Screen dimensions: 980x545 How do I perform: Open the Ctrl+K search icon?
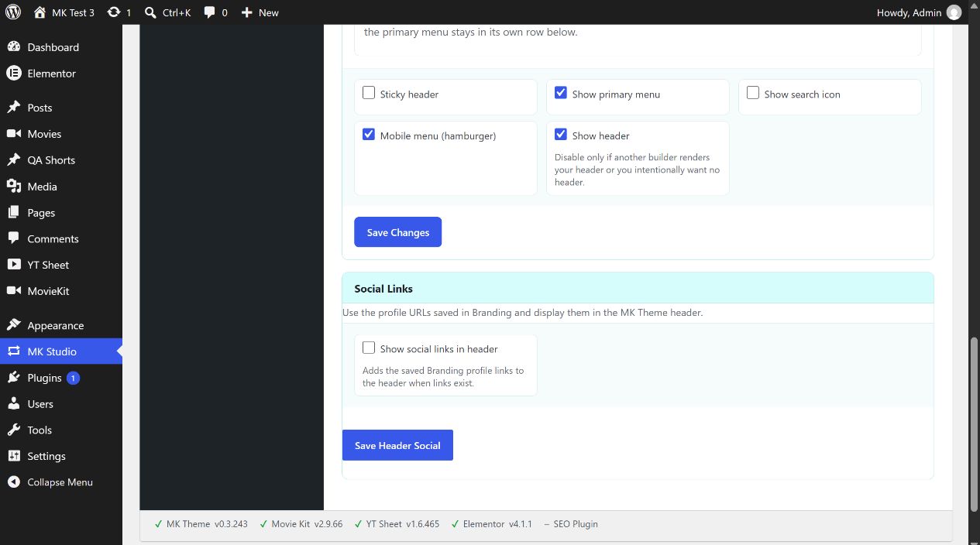pyautogui.click(x=150, y=12)
